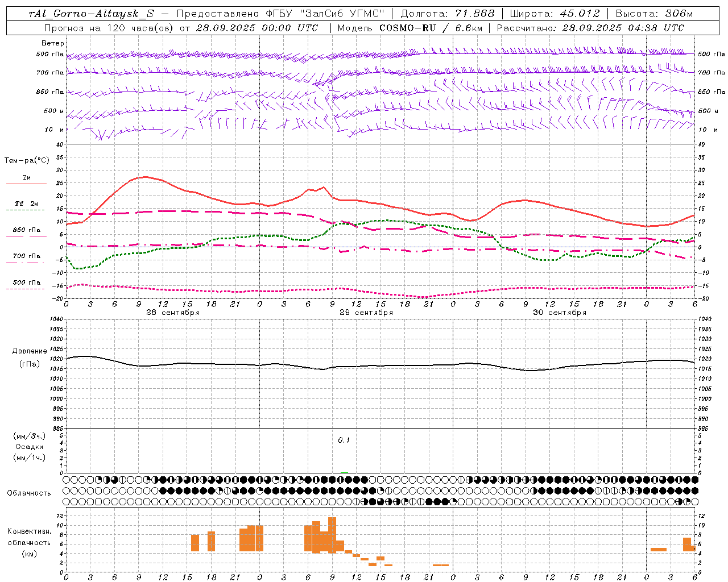Image resolution: width=728 pixels, height=582 pixels.
Task: Click the Осадки precipitation label
Action: 29,447
